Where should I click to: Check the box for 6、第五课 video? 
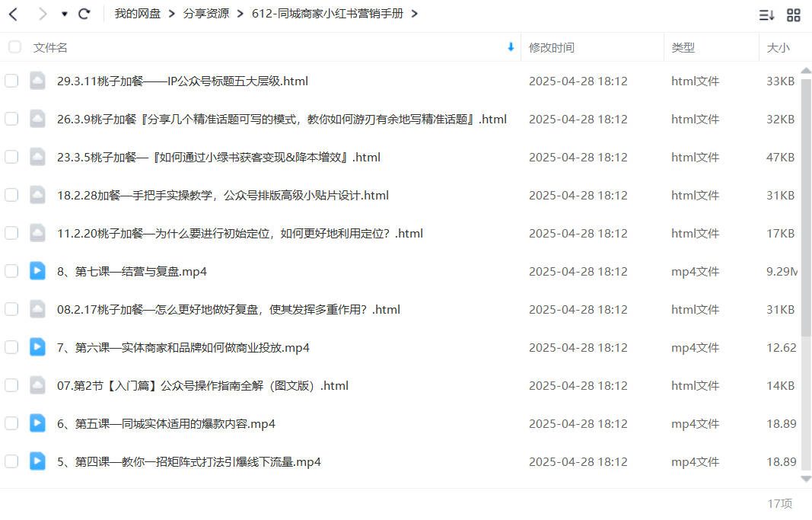point(11,423)
